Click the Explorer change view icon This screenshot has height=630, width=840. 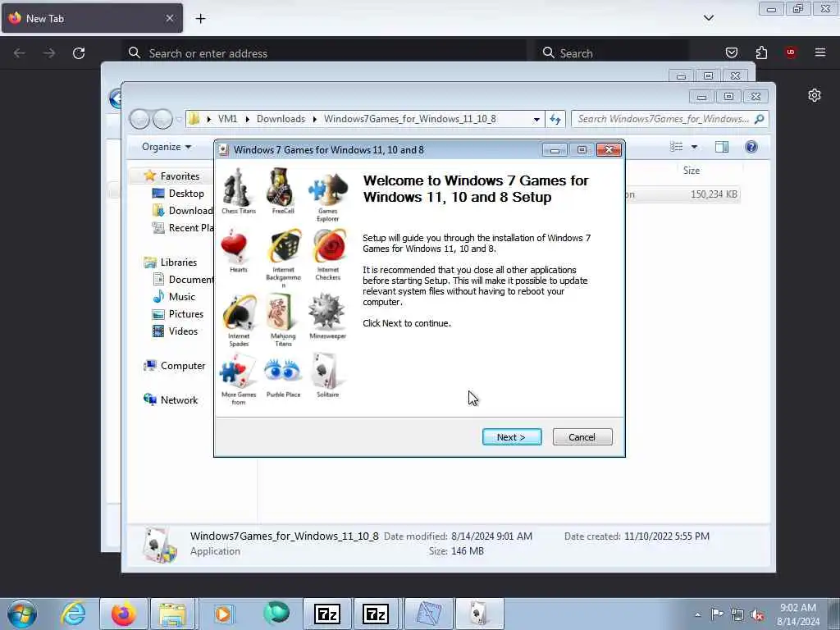click(677, 147)
